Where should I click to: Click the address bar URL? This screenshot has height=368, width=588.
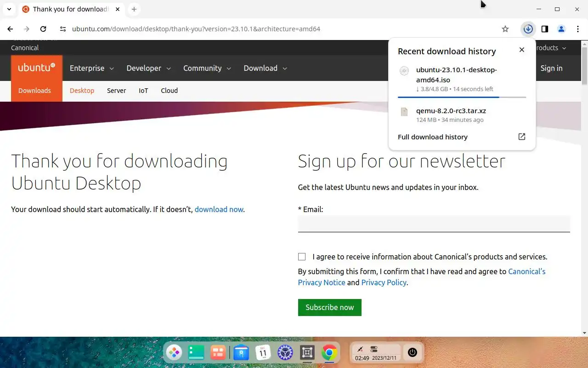pos(196,29)
